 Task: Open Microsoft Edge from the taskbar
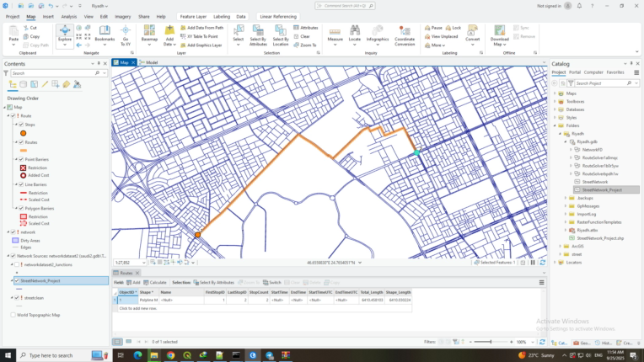(x=137, y=355)
